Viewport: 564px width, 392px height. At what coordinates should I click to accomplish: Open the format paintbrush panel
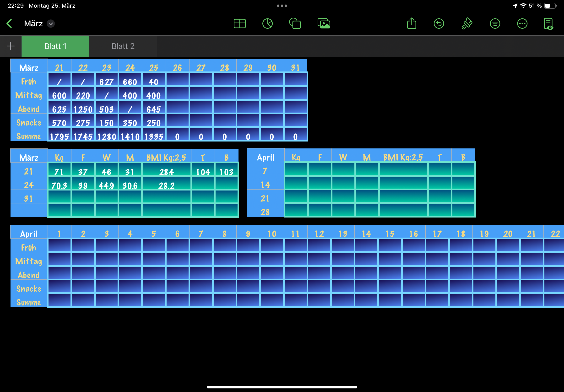[467, 24]
